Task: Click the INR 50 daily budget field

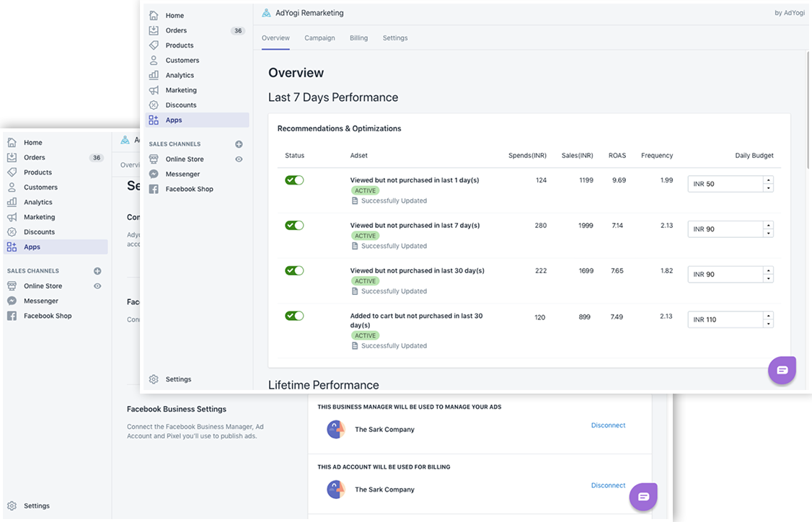Action: pos(725,184)
